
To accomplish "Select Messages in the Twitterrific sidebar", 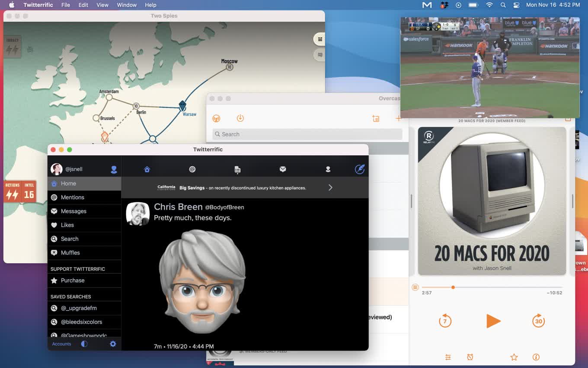I will coord(84,211).
